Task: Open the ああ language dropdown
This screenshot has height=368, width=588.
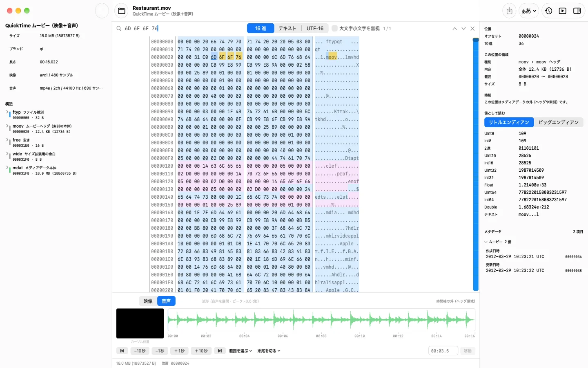Action: point(529,11)
